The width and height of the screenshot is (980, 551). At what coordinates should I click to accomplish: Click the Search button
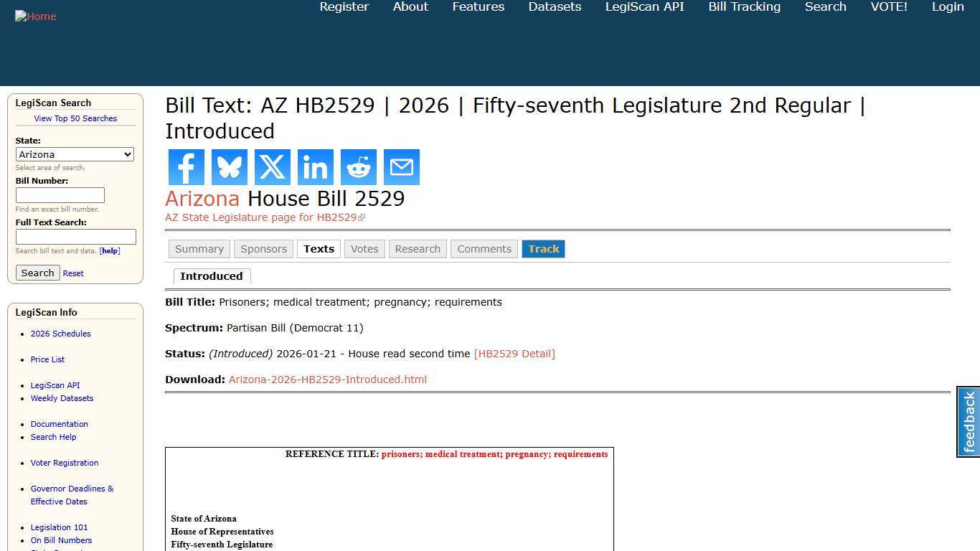(37, 273)
